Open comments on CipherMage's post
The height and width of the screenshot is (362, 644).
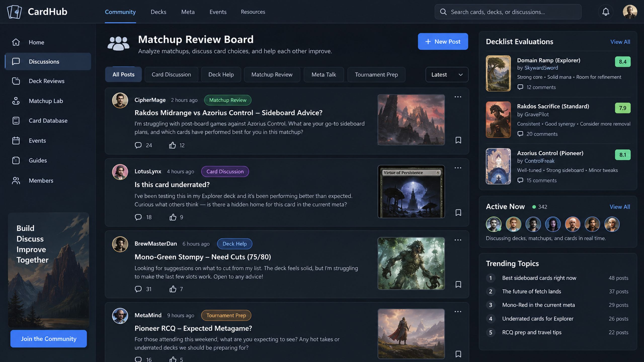coord(138,145)
